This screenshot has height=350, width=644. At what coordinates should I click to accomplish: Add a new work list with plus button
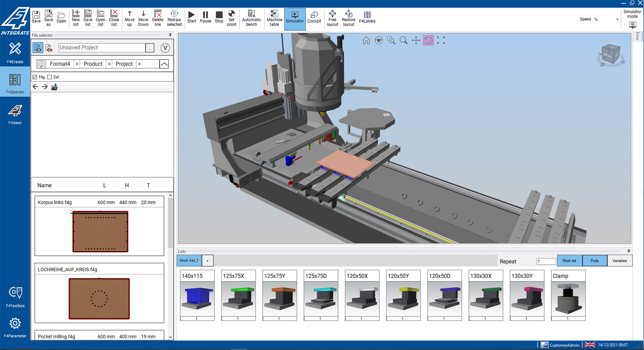[x=207, y=261]
